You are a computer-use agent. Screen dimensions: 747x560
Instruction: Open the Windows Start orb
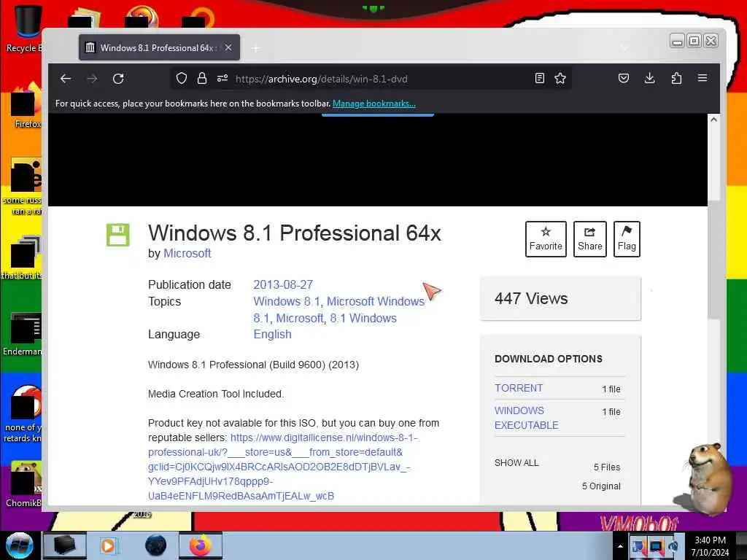pyautogui.click(x=19, y=545)
